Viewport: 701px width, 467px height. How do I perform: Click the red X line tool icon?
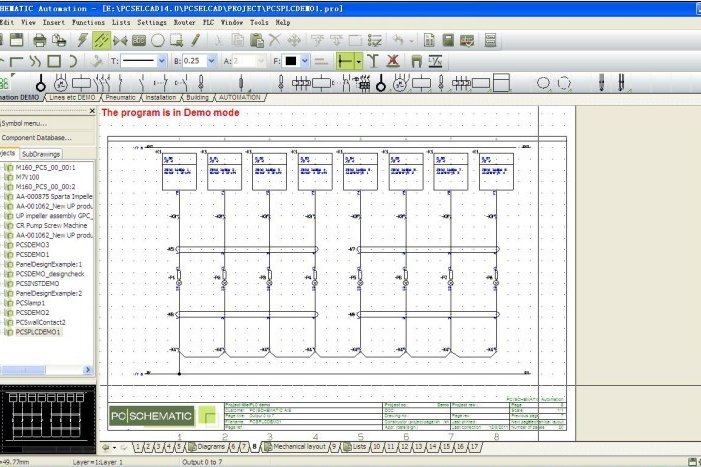[x=393, y=61]
